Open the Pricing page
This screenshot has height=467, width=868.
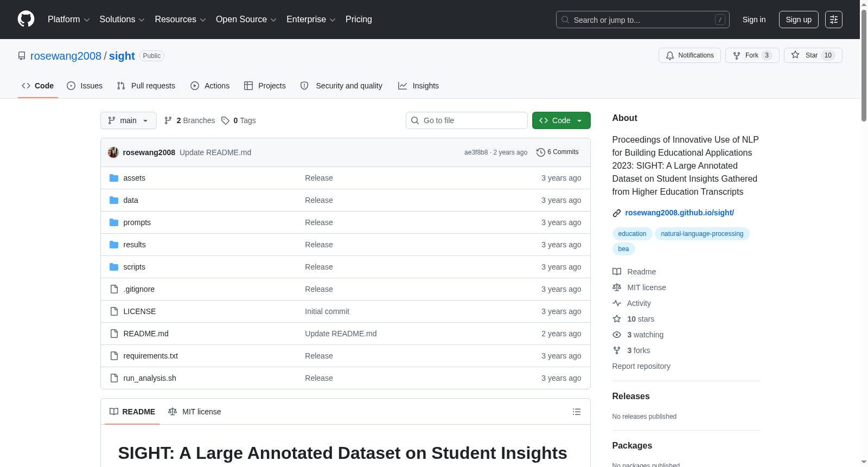pyautogui.click(x=359, y=20)
